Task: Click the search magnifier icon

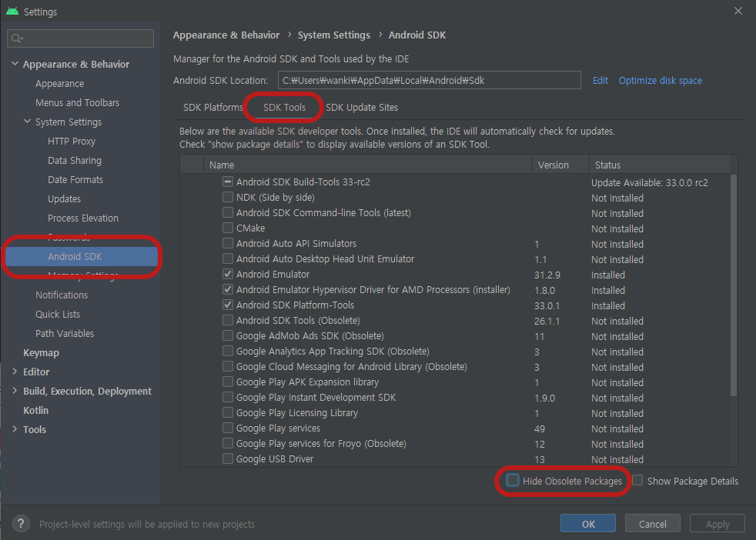Action: 17,38
